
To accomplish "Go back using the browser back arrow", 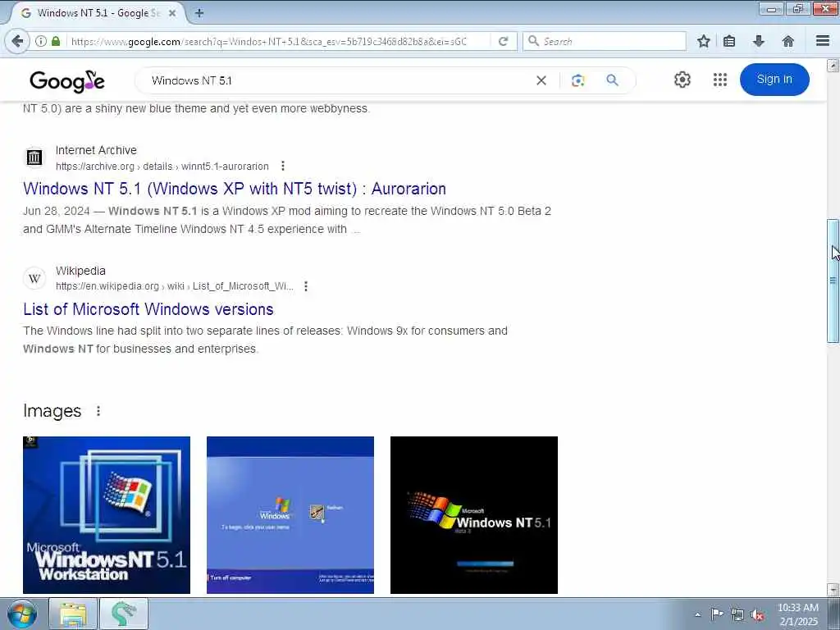I will point(17,41).
